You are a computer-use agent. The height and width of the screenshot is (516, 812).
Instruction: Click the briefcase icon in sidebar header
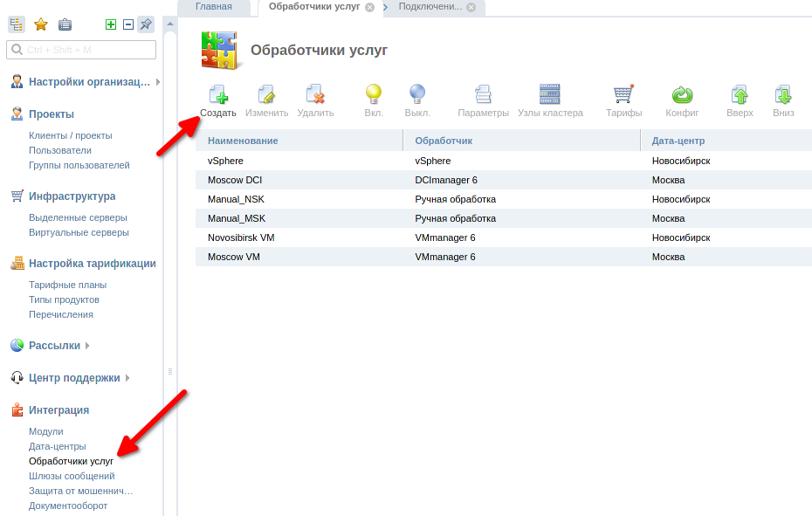(x=65, y=24)
